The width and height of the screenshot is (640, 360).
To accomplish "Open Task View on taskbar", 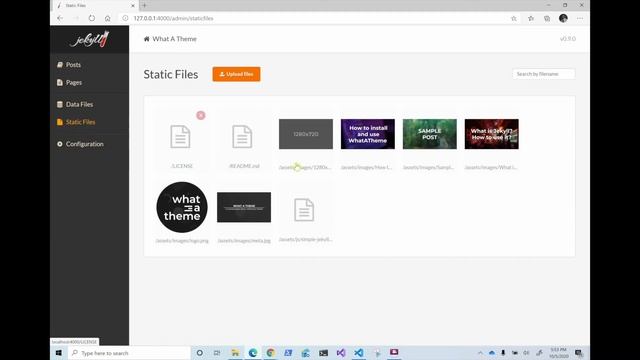I will pos(217,353).
